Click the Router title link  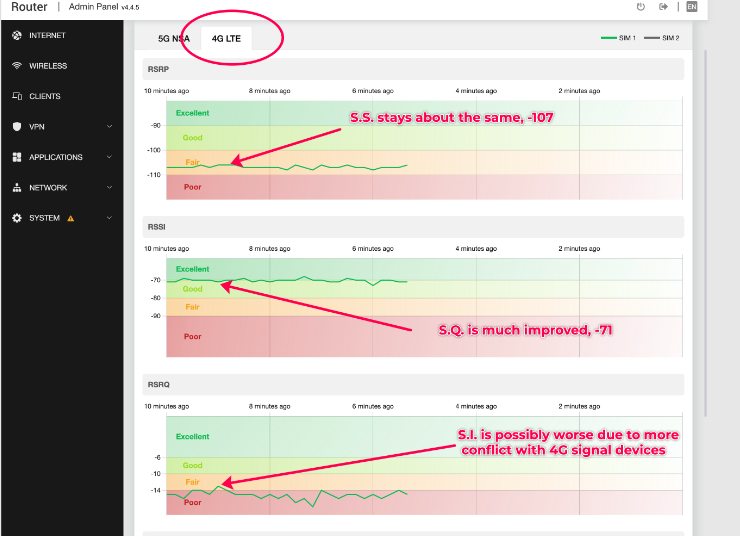(29, 7)
